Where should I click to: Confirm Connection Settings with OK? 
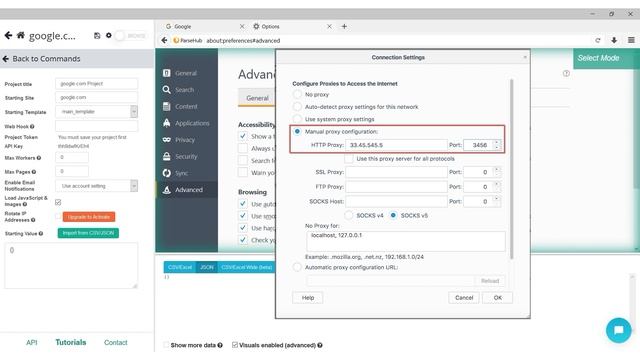point(498,298)
